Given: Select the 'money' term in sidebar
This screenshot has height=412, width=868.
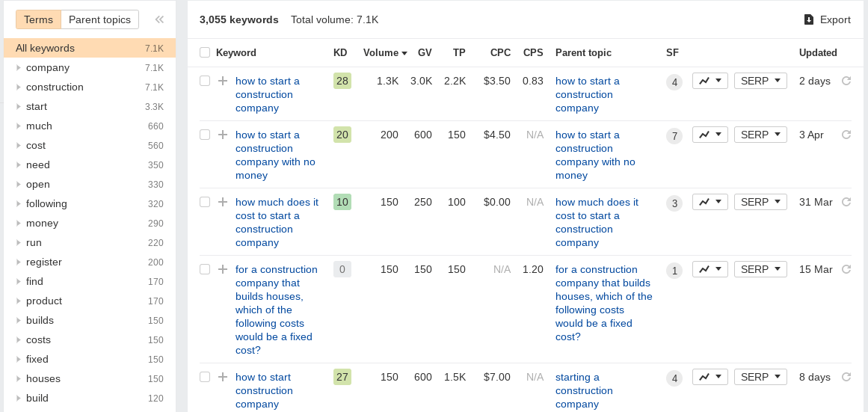Looking at the screenshot, I should (x=42, y=223).
